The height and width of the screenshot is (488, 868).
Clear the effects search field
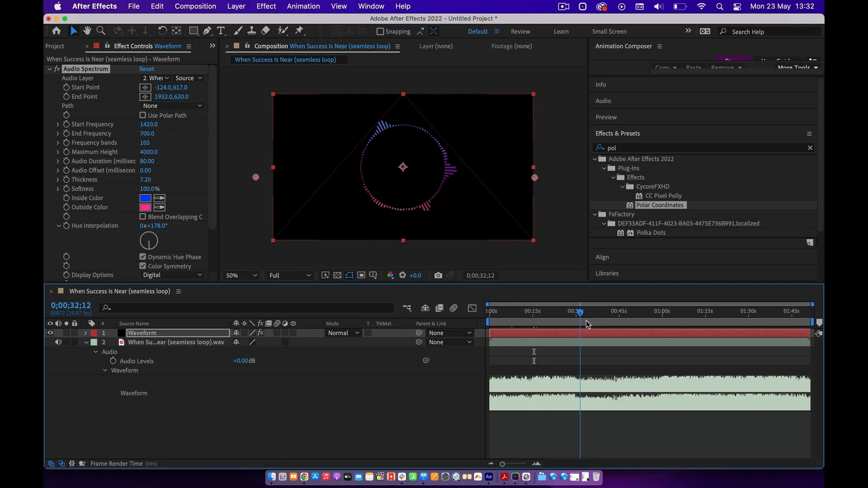(810, 148)
